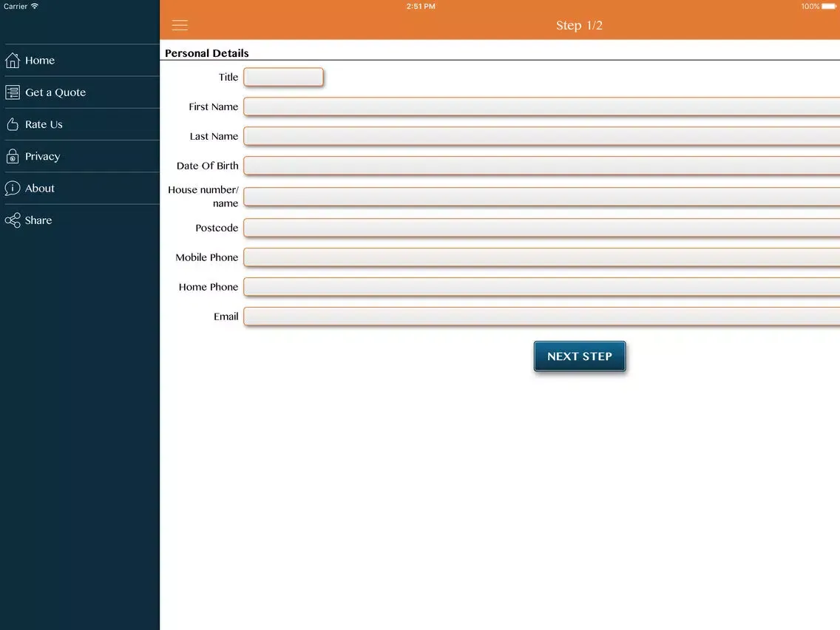This screenshot has width=840, height=630.
Task: Focus the Last Name field
Action: 541,136
